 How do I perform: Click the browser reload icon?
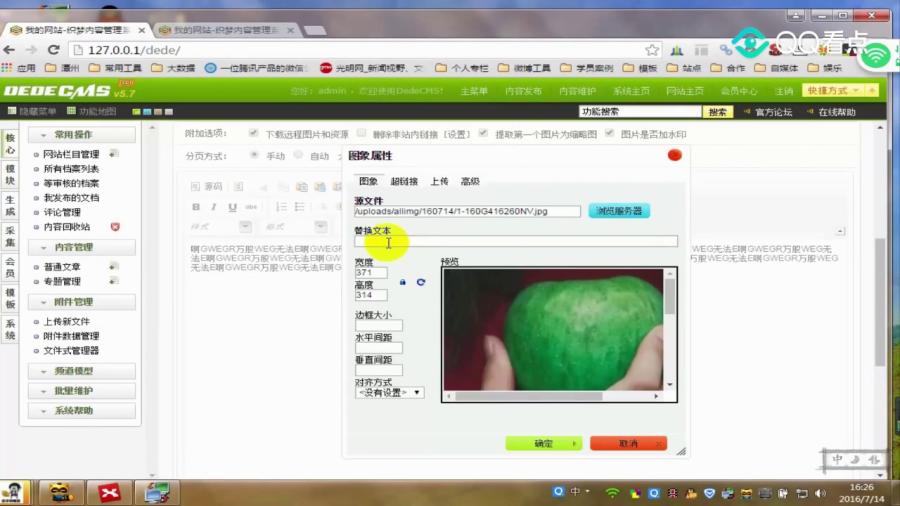pos(53,50)
